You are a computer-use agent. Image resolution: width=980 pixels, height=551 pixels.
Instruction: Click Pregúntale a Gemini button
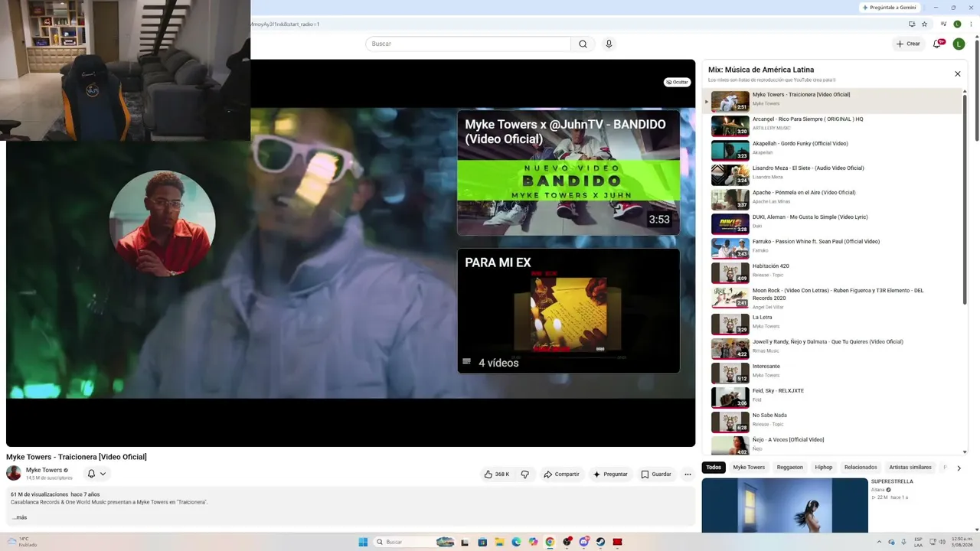coord(889,7)
